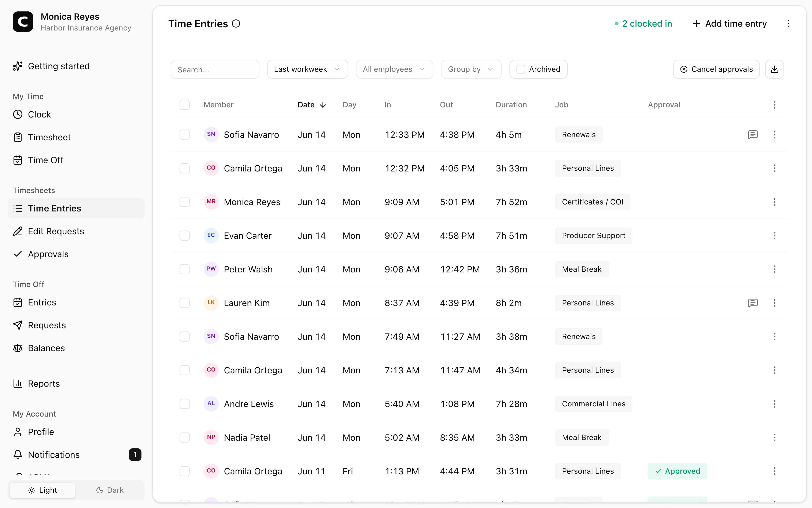Select checkbox for Peter Walsh row
Image resolution: width=812 pixels, height=508 pixels.
[185, 269]
